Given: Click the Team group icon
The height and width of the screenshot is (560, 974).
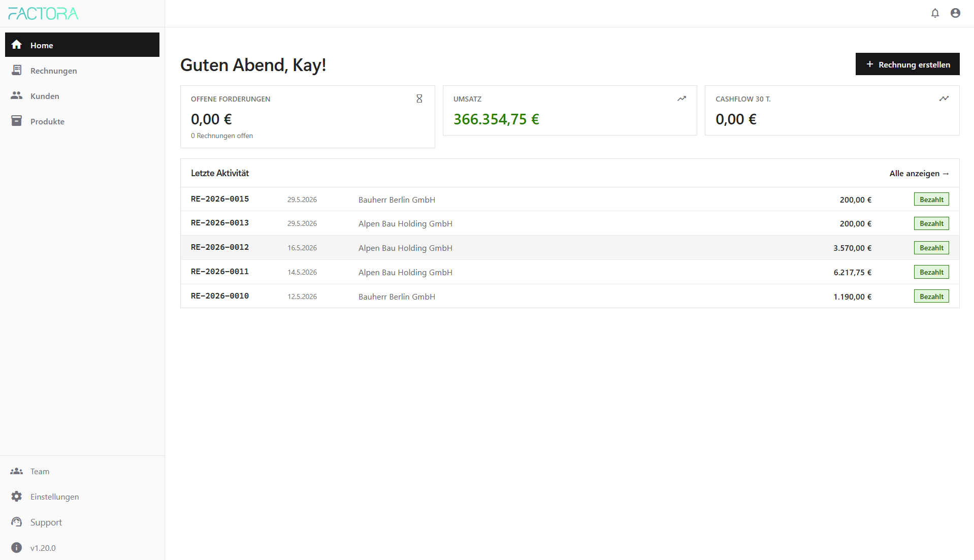Looking at the screenshot, I should click(x=17, y=471).
